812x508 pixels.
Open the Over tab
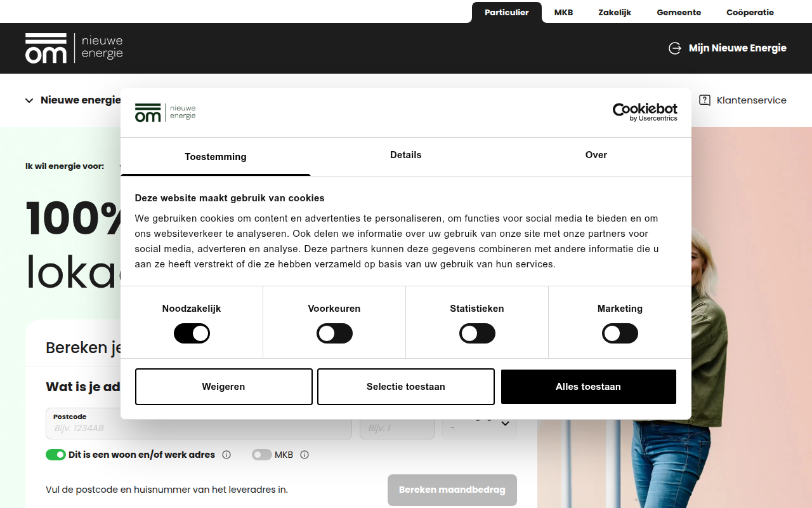pyautogui.click(x=596, y=155)
